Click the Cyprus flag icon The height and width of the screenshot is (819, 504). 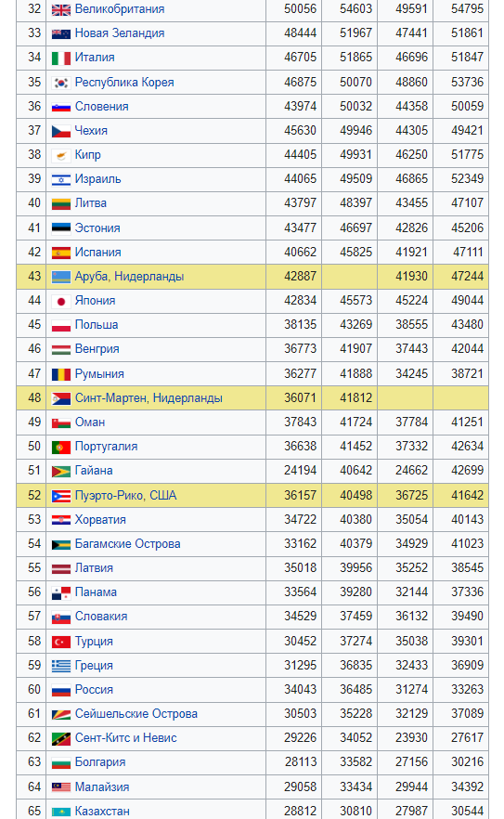tap(61, 155)
